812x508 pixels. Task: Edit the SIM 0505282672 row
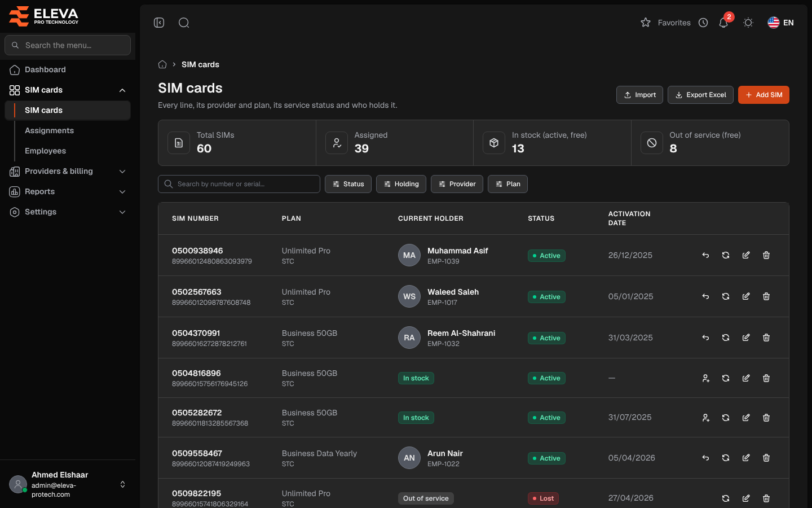pos(746,418)
